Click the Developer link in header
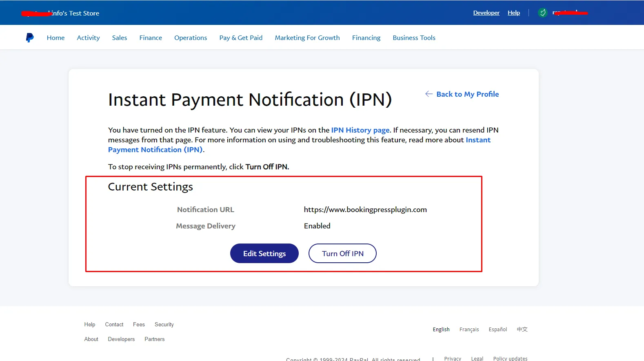644x361 pixels. pos(486,13)
